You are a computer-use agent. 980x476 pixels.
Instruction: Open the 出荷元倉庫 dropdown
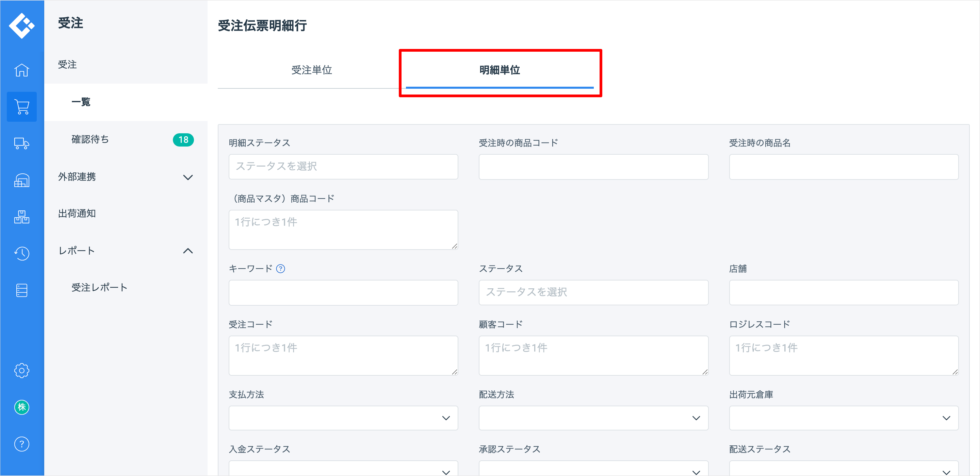pyautogui.click(x=844, y=418)
